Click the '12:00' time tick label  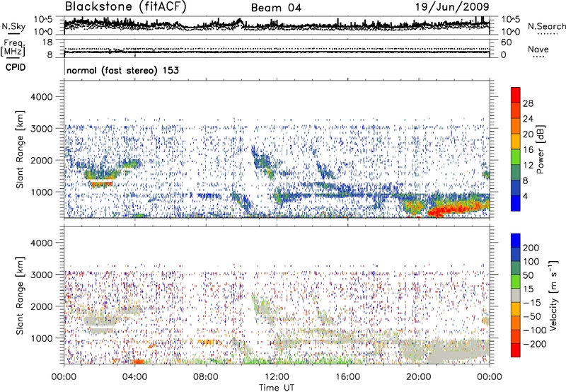tap(277, 377)
